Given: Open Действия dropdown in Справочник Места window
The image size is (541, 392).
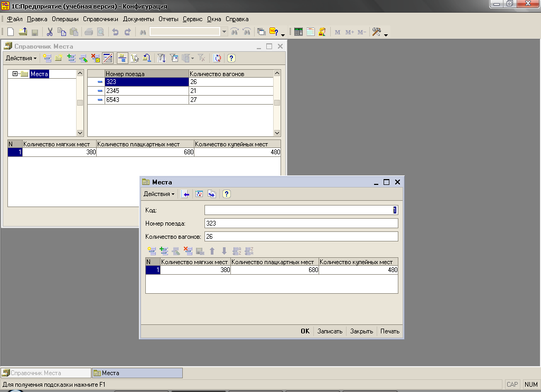Looking at the screenshot, I should point(21,58).
